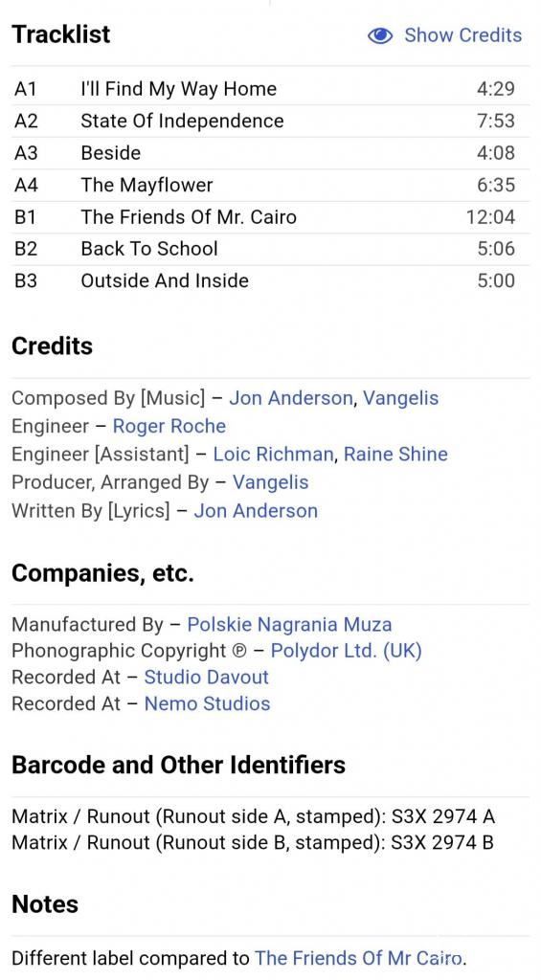This screenshot has width=541, height=980.
Task: Click the eye icon beside Show Credits
Action: tap(379, 35)
